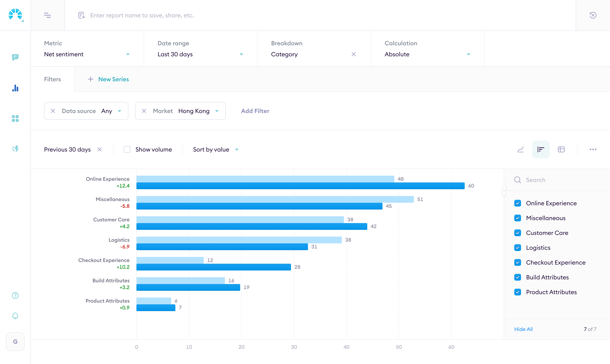Open the hamburger menu at top left
Screen dimensions: 610x364
[x=47, y=15]
